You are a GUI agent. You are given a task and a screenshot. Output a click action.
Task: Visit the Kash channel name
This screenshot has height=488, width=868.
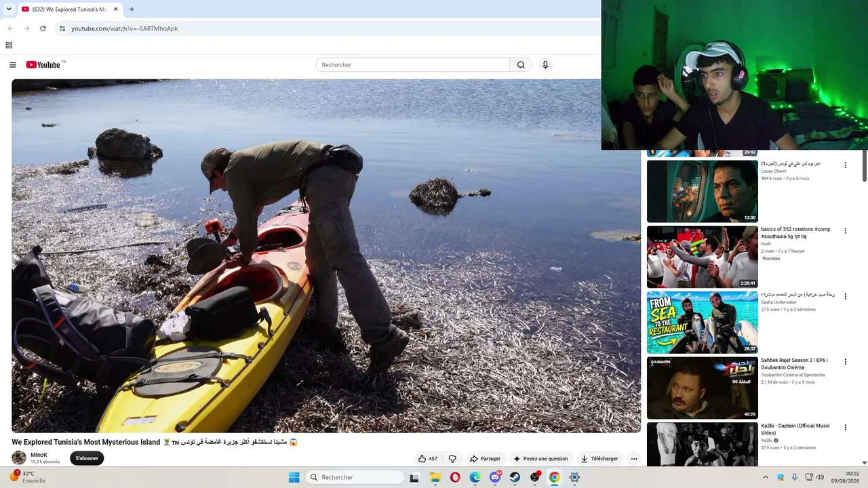coord(766,244)
